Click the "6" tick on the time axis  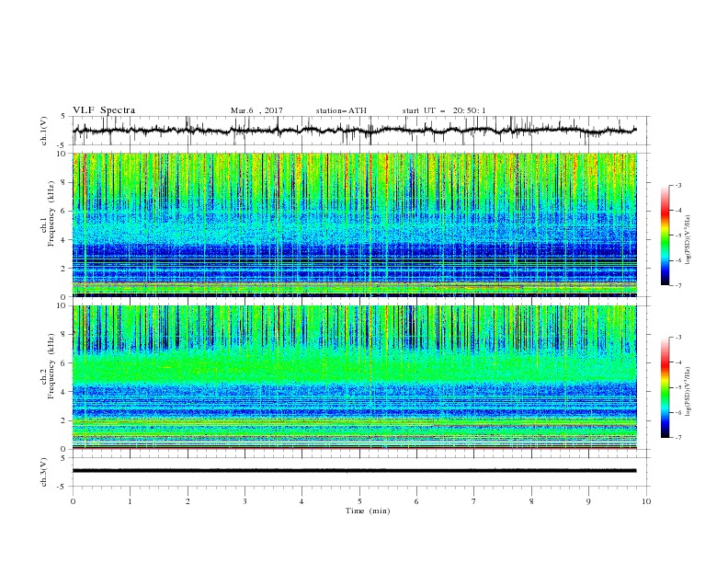click(x=416, y=501)
